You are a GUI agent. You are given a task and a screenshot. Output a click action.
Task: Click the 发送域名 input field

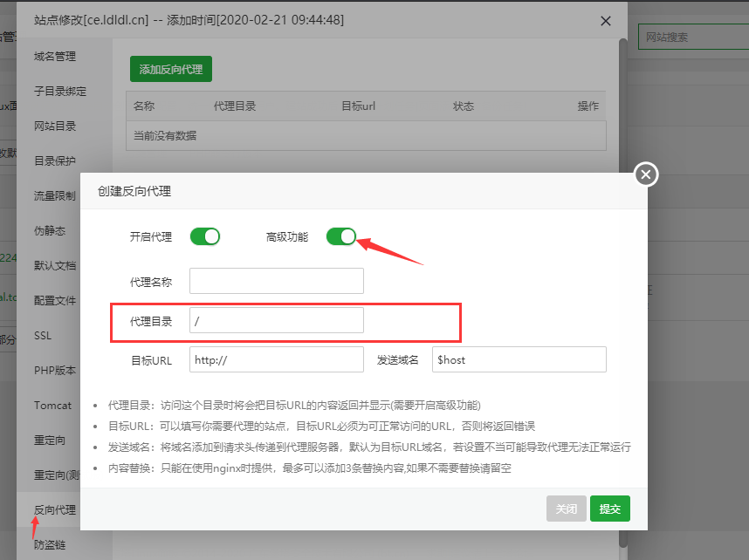click(519, 359)
